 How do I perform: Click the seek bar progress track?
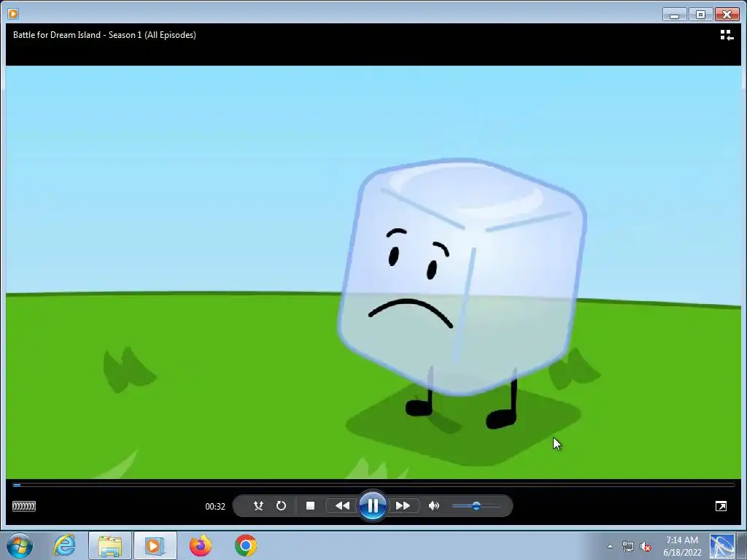pyautogui.click(x=373, y=485)
